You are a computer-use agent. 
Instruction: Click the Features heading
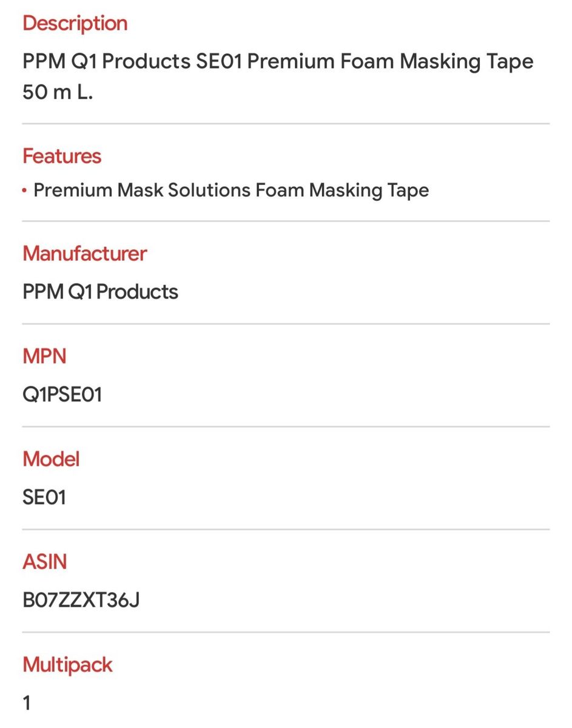coord(62,156)
